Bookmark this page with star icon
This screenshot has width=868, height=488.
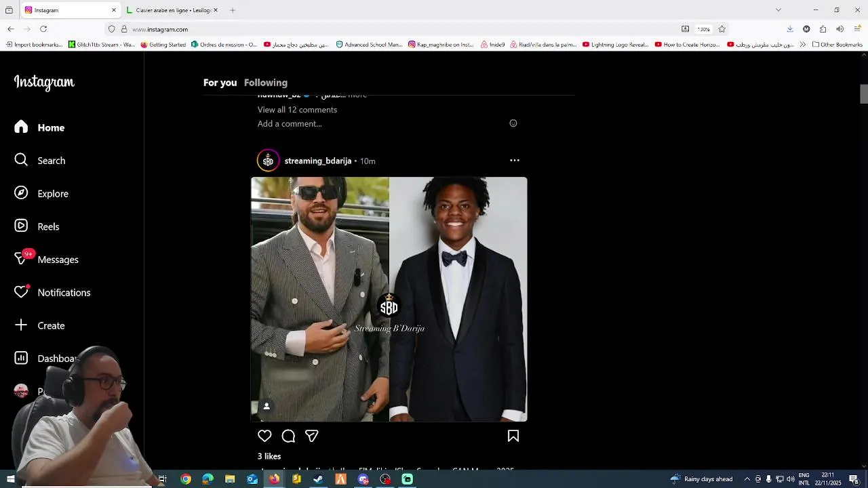722,29
